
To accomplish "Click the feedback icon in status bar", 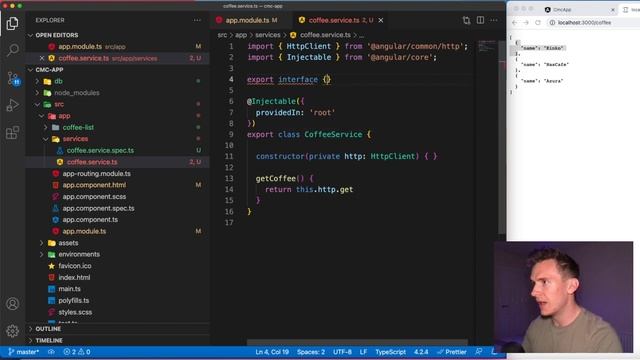I will click(479, 352).
